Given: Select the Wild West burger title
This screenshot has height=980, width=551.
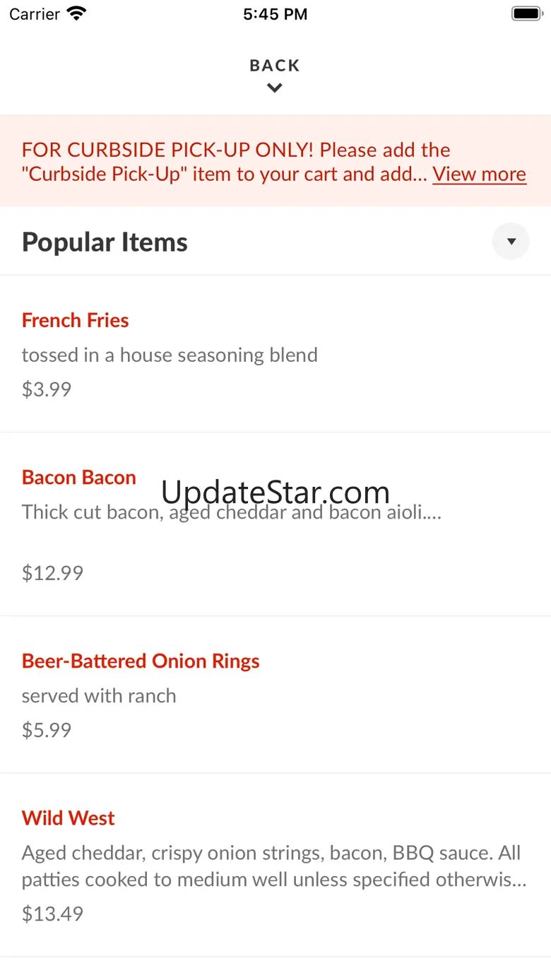Looking at the screenshot, I should (68, 818).
